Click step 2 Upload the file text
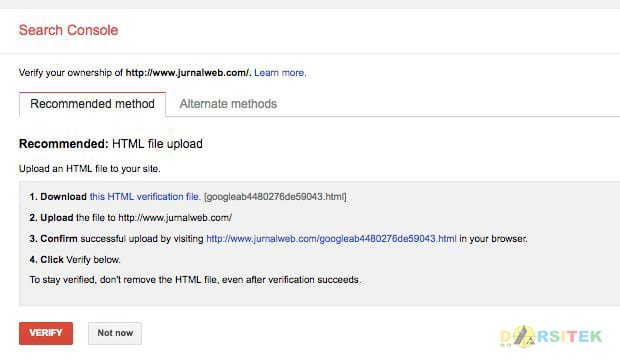620x360 pixels. point(131,218)
